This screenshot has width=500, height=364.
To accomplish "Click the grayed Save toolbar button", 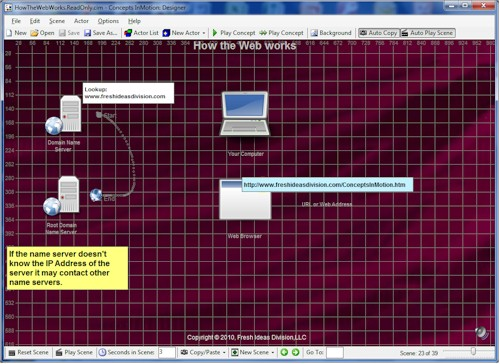I will (x=69, y=33).
